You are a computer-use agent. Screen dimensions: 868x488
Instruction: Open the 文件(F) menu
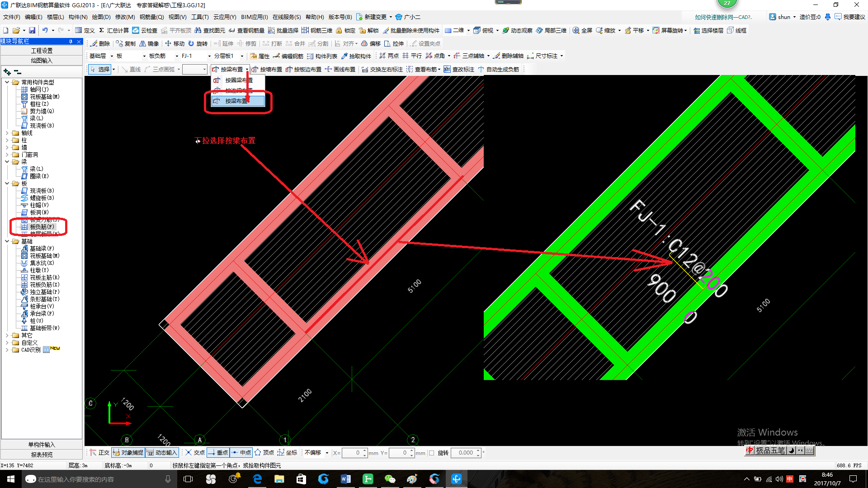point(12,17)
